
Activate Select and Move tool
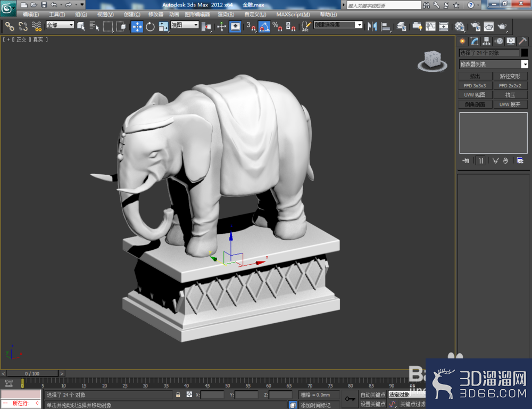[137, 27]
